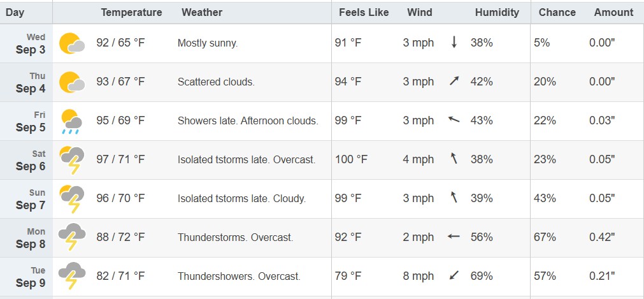Click the thunderstorm icon for Sat Sep 6
This screenshot has height=299, width=644.
pyautogui.click(x=72, y=160)
